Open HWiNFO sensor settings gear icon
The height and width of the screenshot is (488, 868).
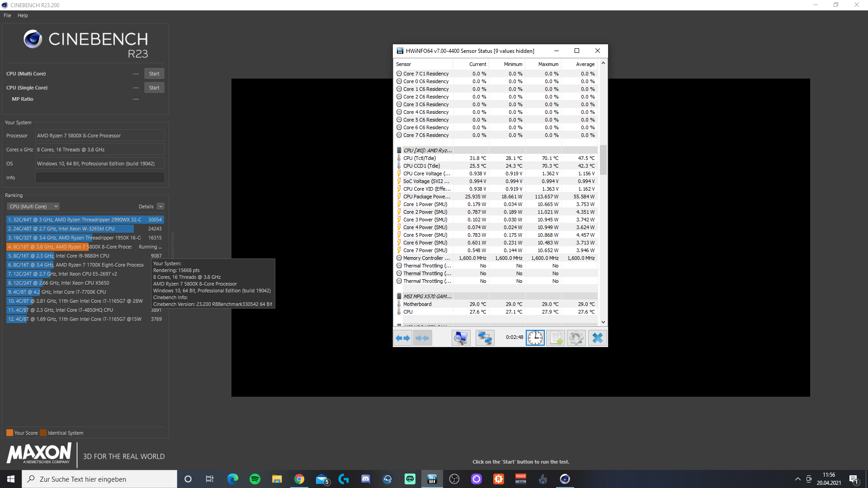(576, 338)
